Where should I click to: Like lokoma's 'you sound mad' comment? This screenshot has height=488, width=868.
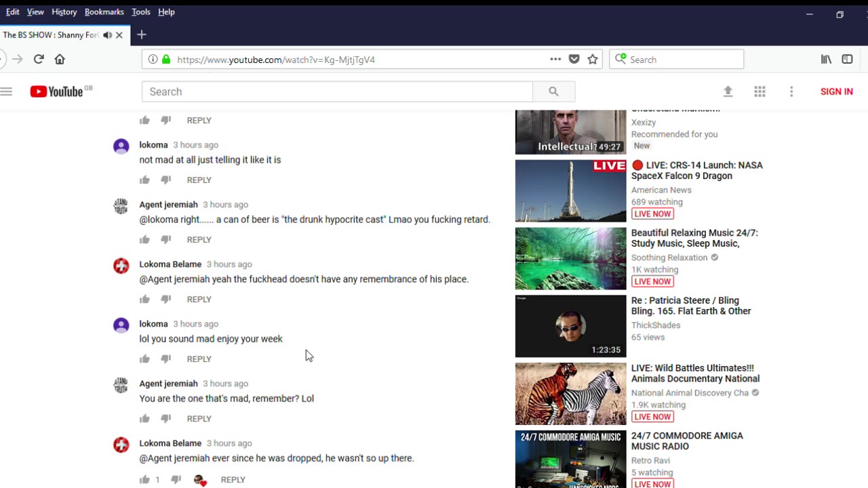point(144,359)
